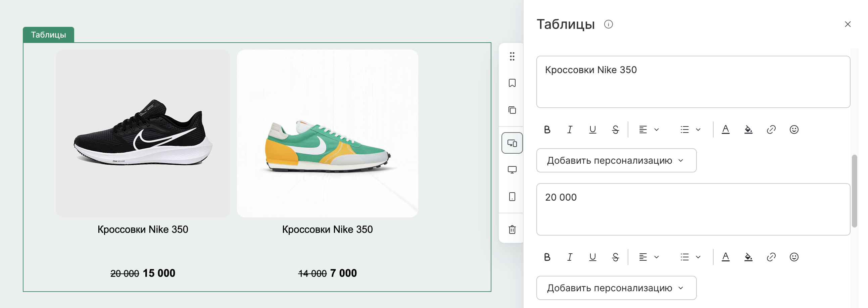Select the desktop-and-mobile display mode icon

512,143
